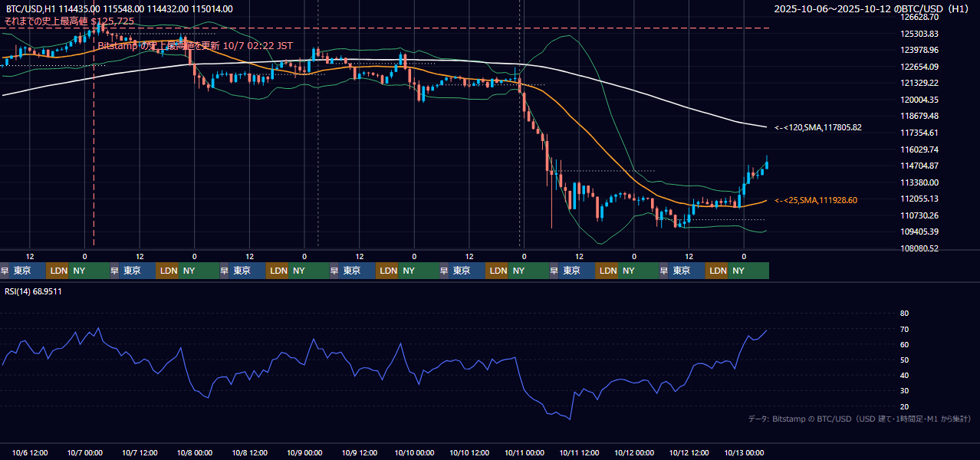Screen dimensions: 980x460
Task: Click RSI scale value 60
Action: pos(904,344)
